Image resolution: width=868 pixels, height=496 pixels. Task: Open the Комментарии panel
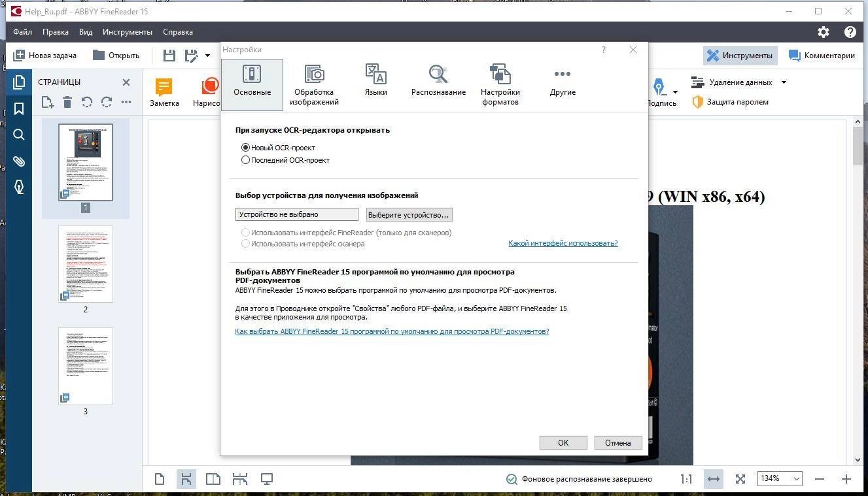tap(822, 56)
